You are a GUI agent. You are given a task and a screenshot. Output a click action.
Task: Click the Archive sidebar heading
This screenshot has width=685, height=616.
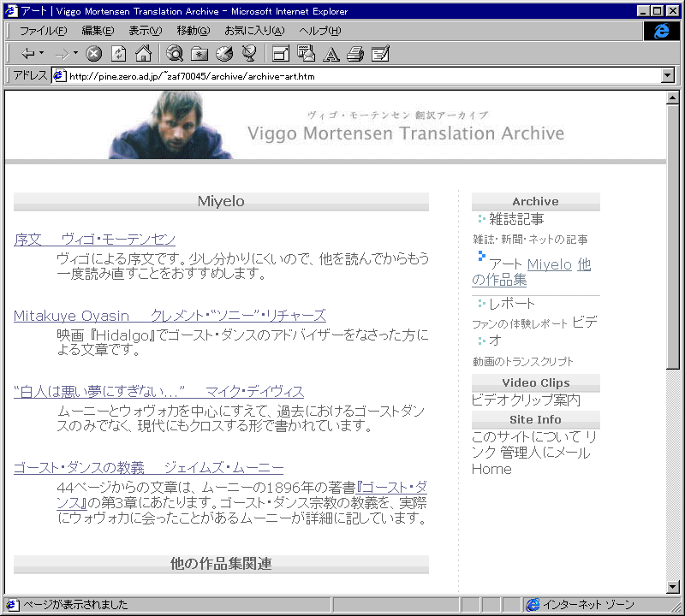click(536, 202)
